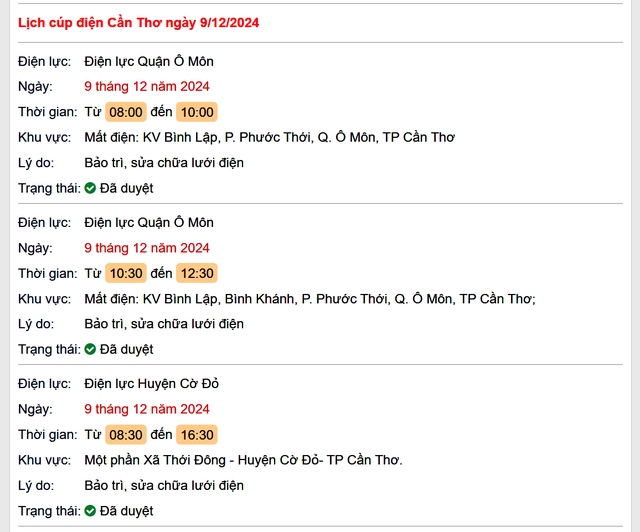640x532 pixels.
Task: Click red date text in second Ô Môn entry
Action: pos(147,248)
